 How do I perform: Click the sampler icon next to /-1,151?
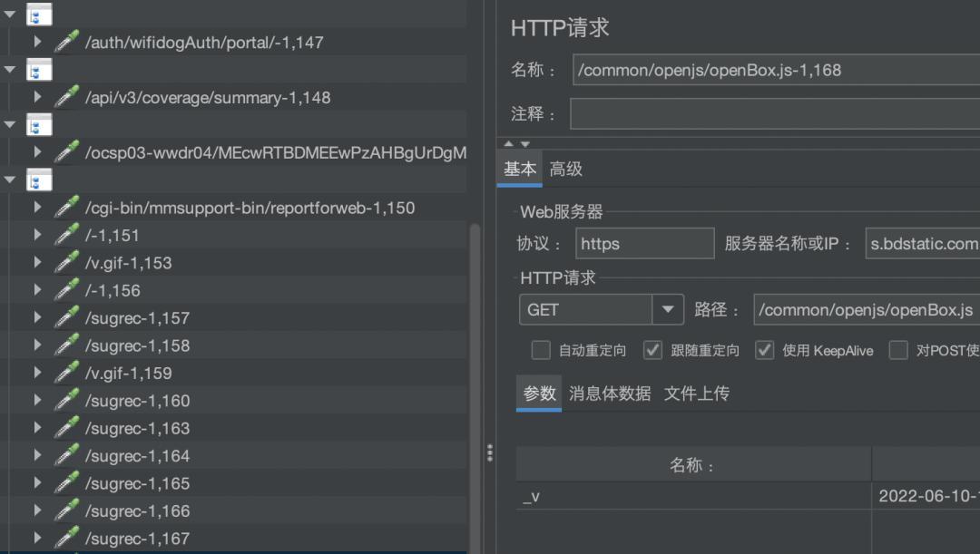coord(66,235)
